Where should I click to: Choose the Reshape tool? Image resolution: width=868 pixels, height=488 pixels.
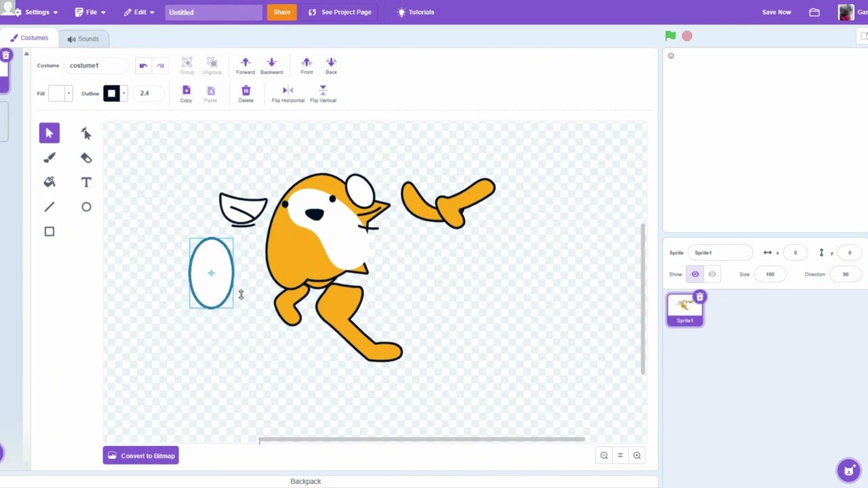(x=86, y=134)
